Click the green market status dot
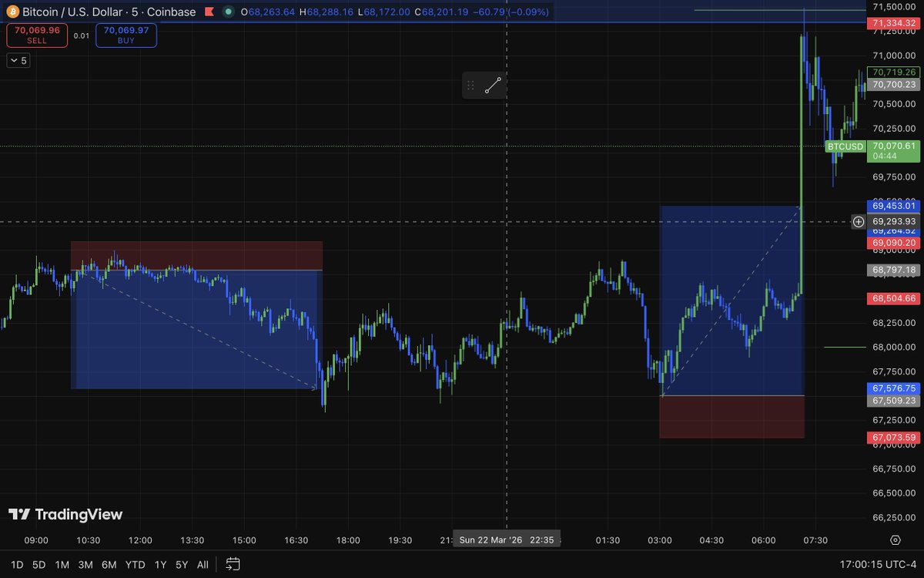The image size is (924, 578). 229,12
